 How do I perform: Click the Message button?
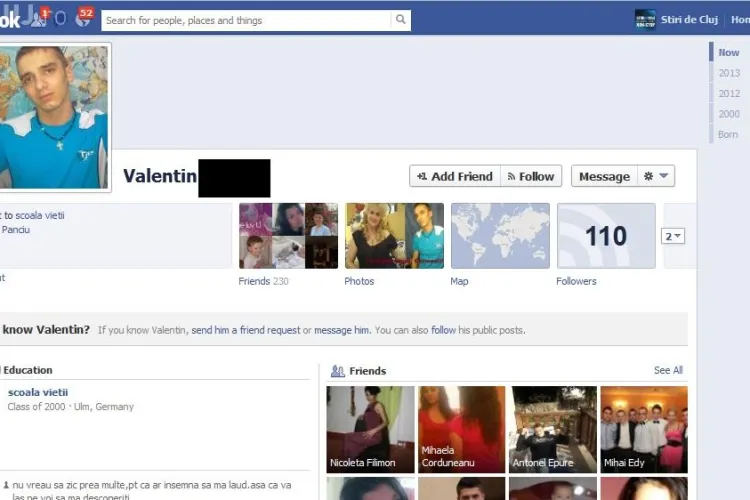point(604,176)
